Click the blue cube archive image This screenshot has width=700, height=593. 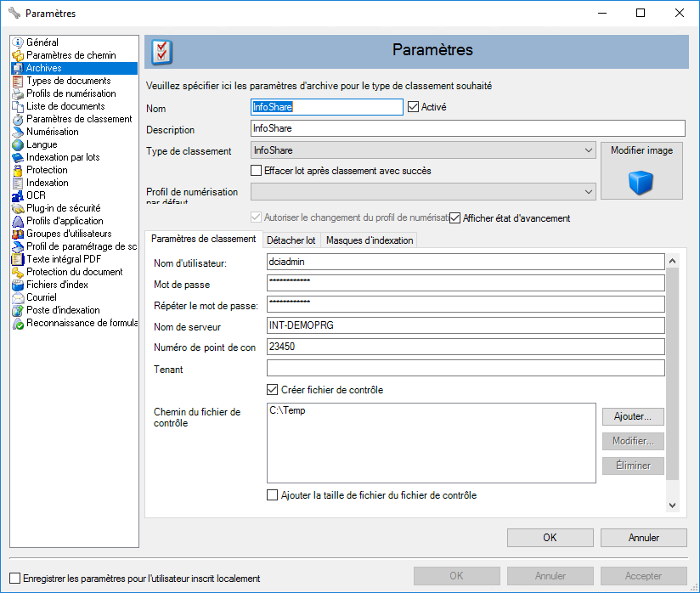(641, 183)
